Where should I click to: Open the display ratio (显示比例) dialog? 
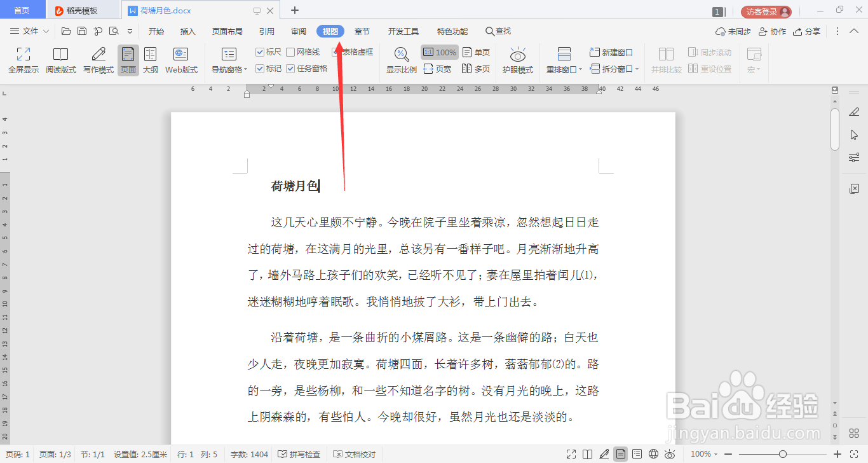402,60
